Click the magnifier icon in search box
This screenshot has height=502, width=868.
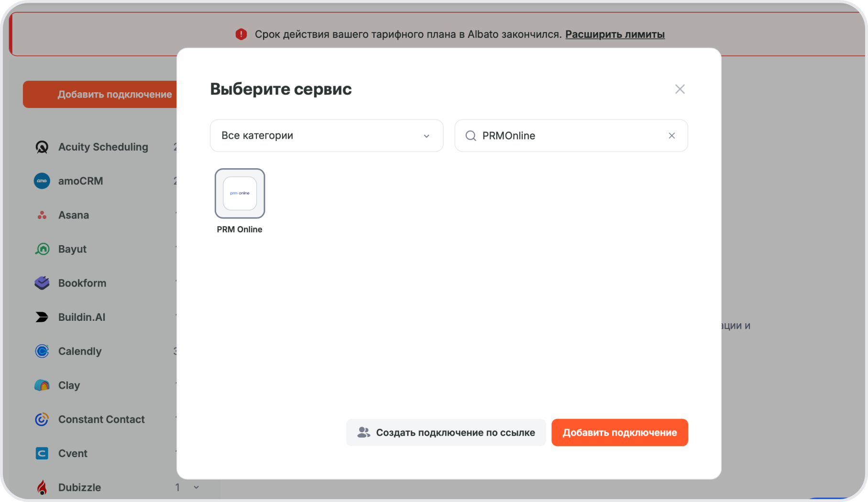pyautogui.click(x=471, y=136)
